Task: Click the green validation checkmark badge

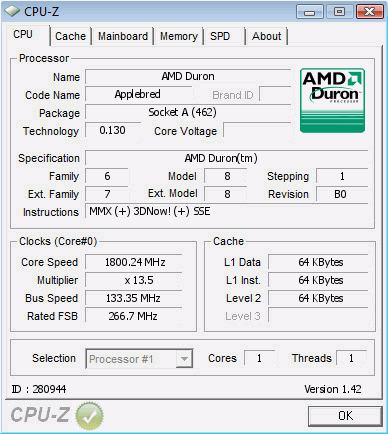Action: click(89, 415)
